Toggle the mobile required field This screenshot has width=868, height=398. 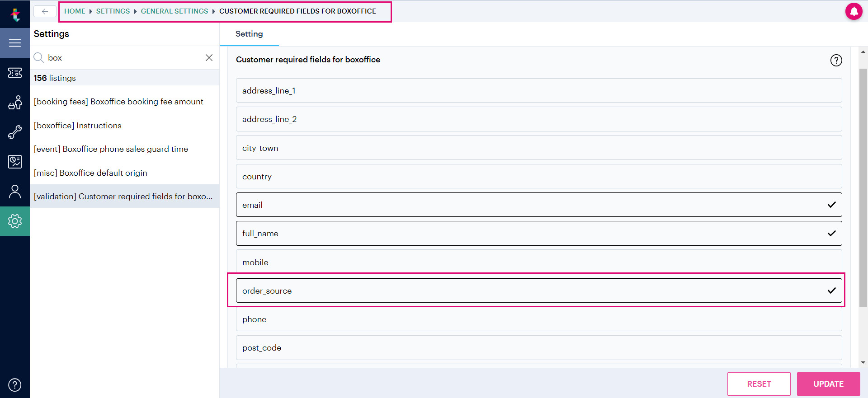539,262
